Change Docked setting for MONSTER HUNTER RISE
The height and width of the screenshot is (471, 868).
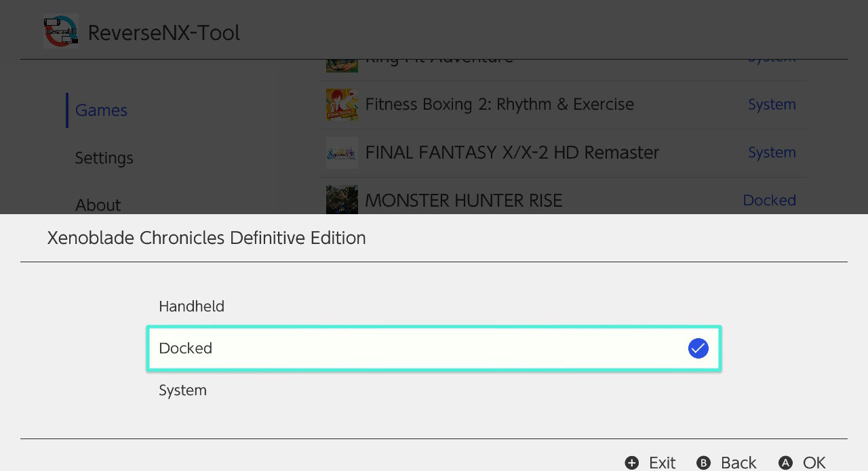pos(770,201)
